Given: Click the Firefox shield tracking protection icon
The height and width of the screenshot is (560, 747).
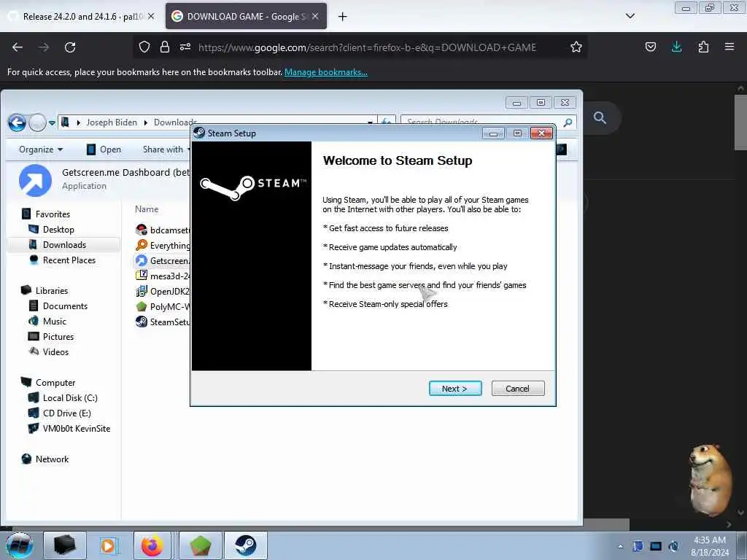Looking at the screenshot, I should pyautogui.click(x=144, y=47).
